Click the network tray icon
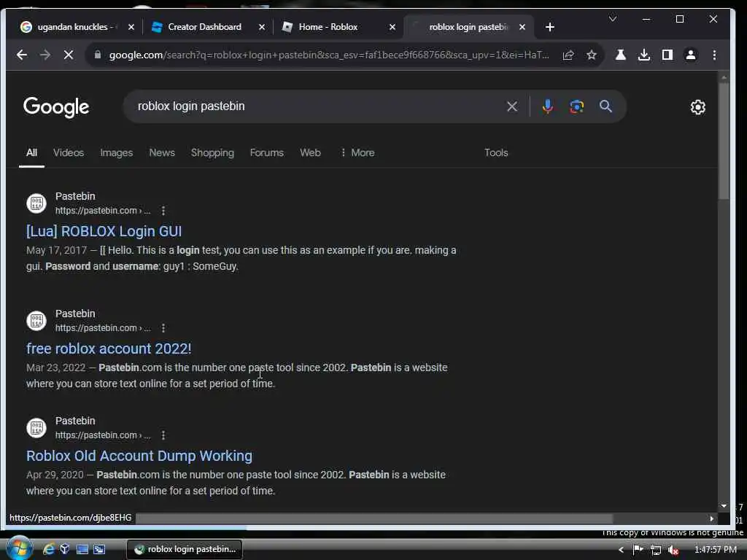Image resolution: width=747 pixels, height=560 pixels. [x=656, y=550]
